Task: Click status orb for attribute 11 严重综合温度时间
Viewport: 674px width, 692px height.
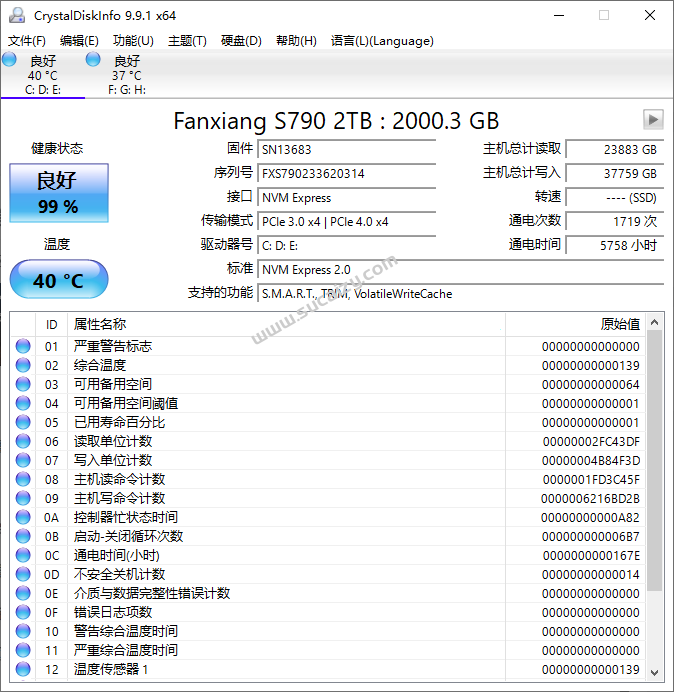Action: point(23,650)
